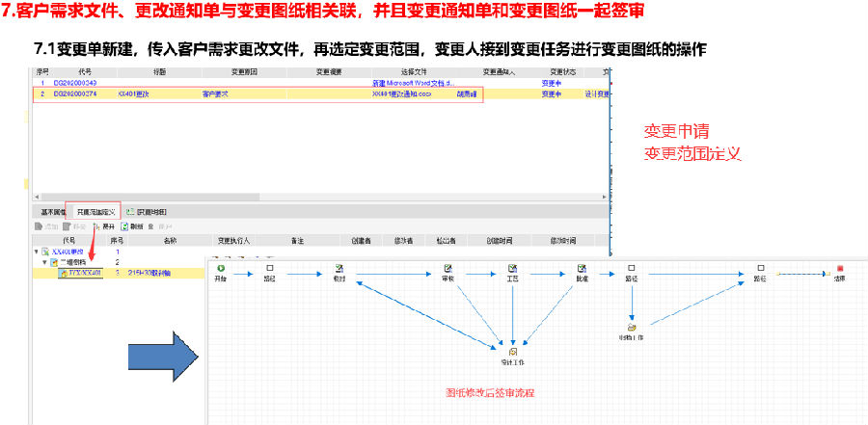868x425 pixels.
Task: Click horizontal scrollbar right arrow in upper table
Action: tap(604, 197)
